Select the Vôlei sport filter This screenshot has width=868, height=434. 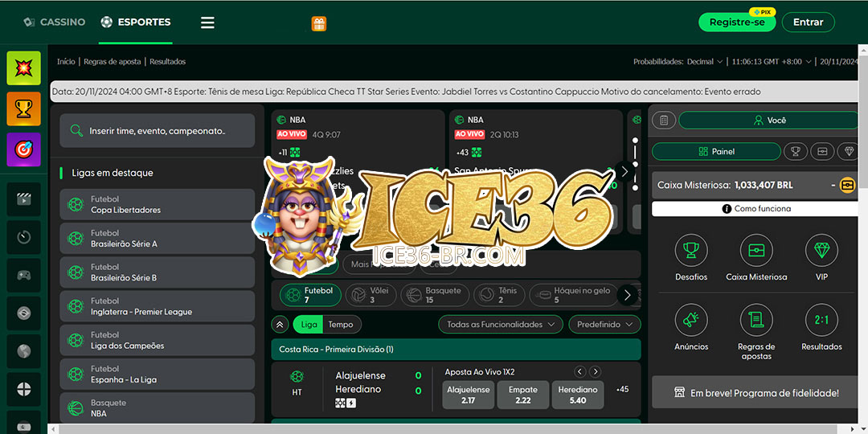(371, 295)
